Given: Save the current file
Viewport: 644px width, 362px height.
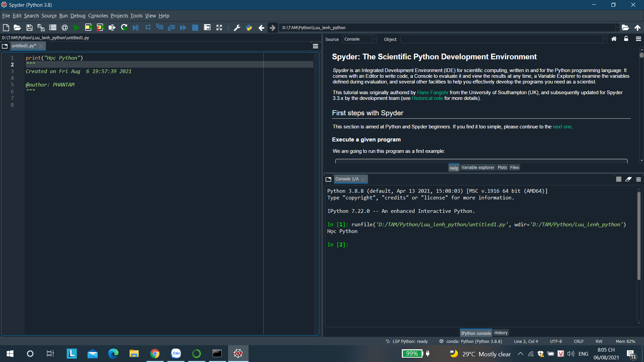Looking at the screenshot, I should (x=30, y=27).
